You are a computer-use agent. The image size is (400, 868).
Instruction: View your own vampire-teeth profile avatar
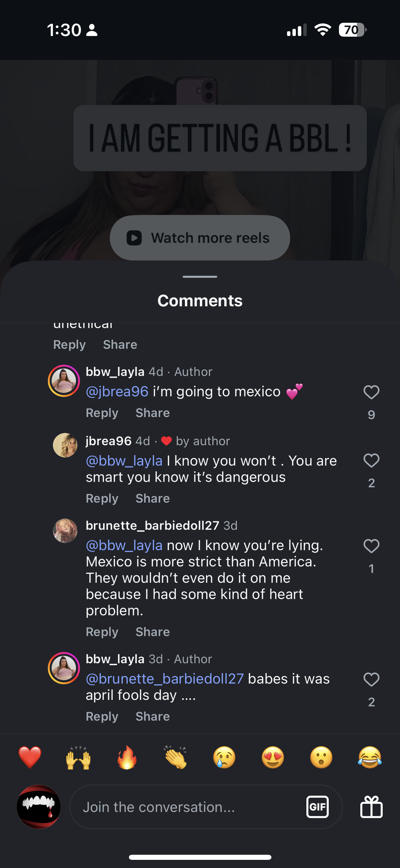(39, 807)
